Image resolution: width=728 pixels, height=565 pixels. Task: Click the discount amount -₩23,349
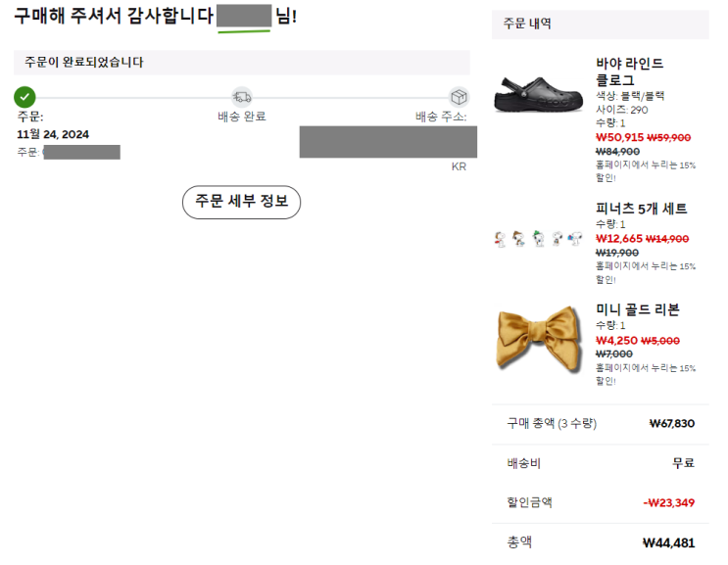(668, 502)
